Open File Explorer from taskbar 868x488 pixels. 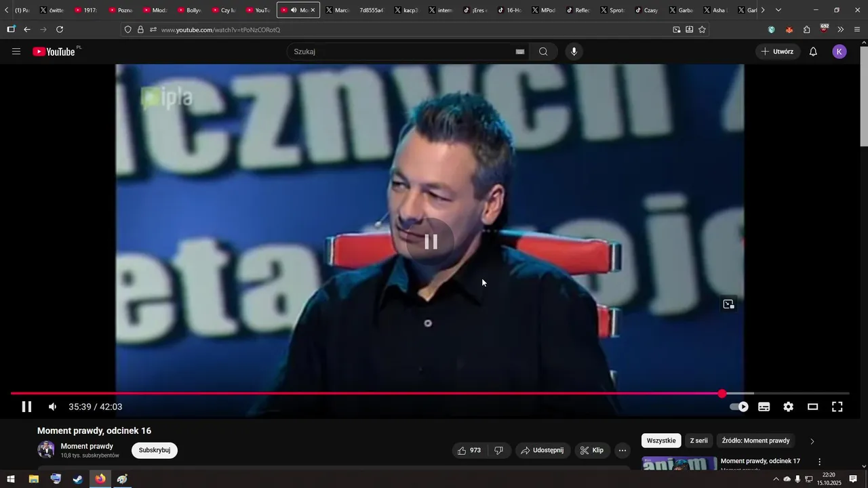click(x=33, y=479)
